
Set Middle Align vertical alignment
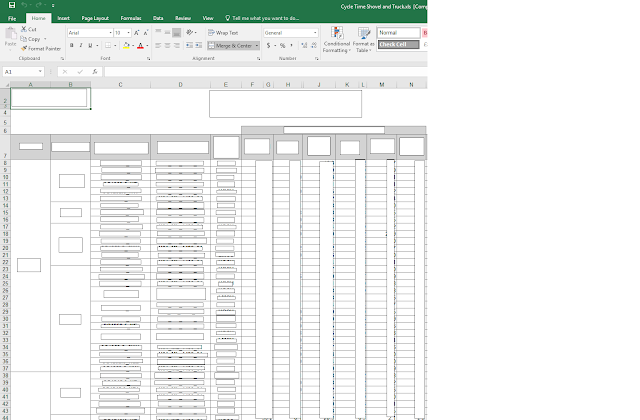click(167, 33)
